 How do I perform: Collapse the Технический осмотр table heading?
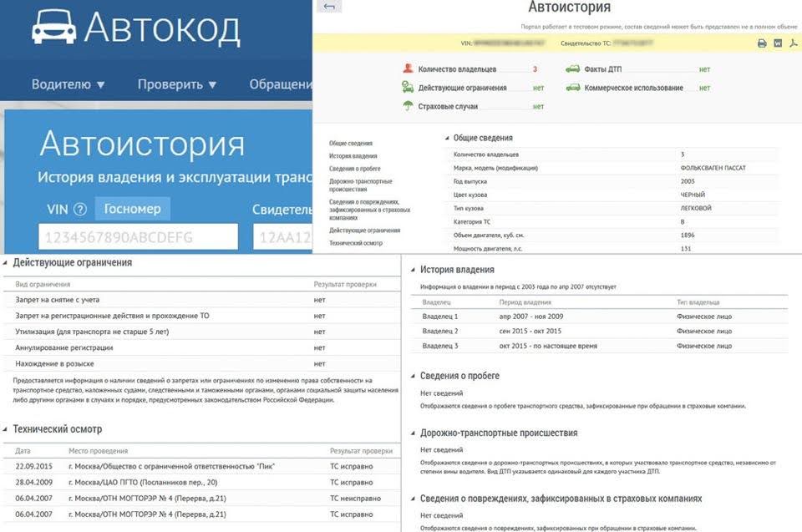coord(53,429)
